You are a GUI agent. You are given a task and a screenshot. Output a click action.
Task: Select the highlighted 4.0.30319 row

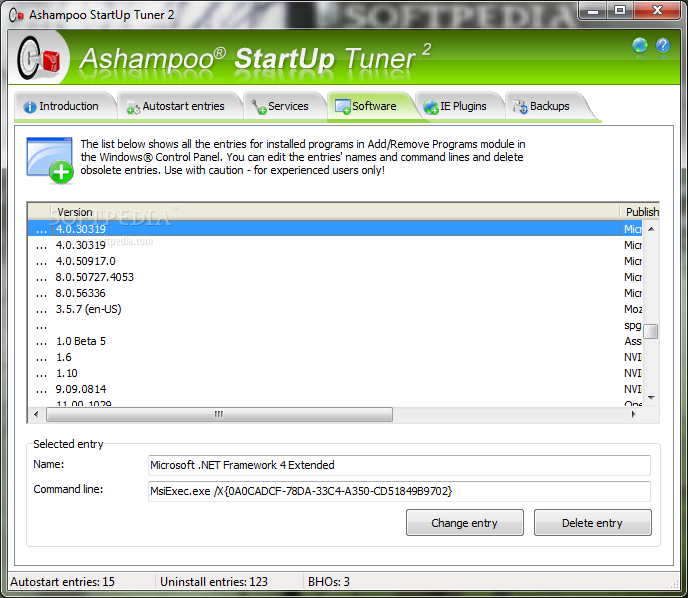335,229
